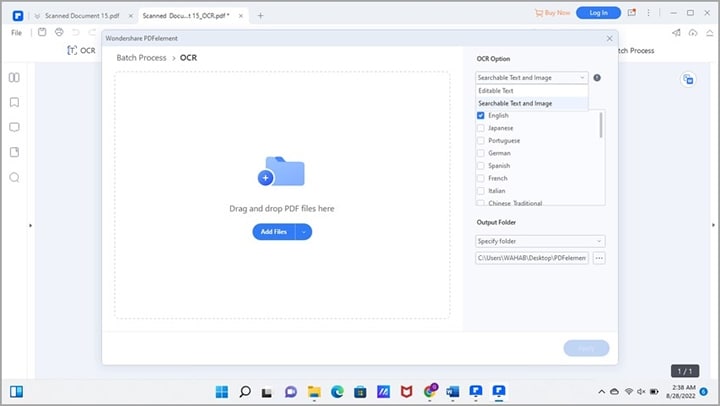The width and height of the screenshot is (720, 406).
Task: Uncheck the English language checkbox
Action: [481, 115]
